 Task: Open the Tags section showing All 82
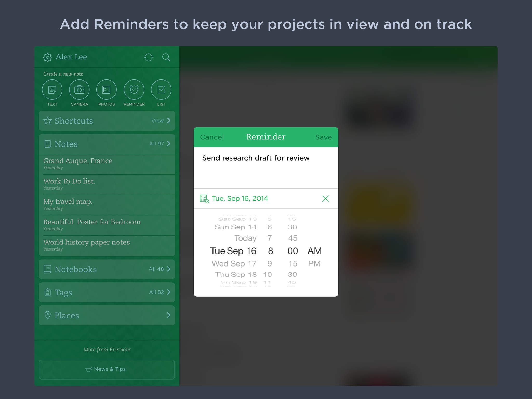coord(107,292)
